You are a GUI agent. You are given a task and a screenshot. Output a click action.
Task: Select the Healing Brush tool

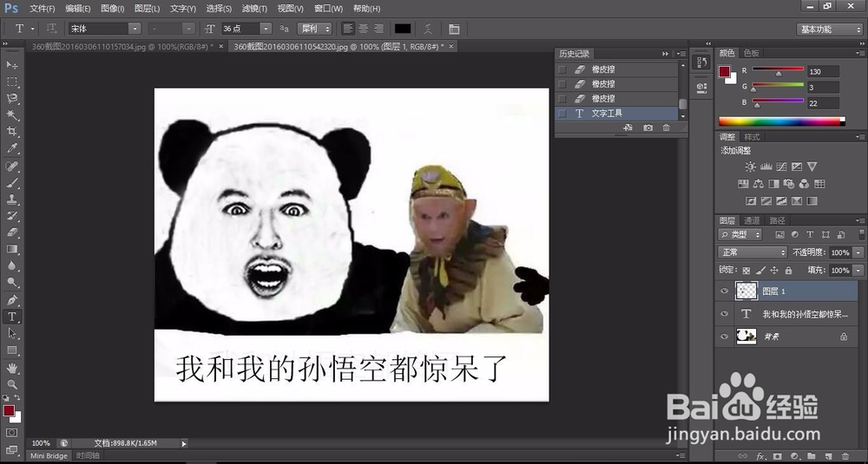click(11, 166)
